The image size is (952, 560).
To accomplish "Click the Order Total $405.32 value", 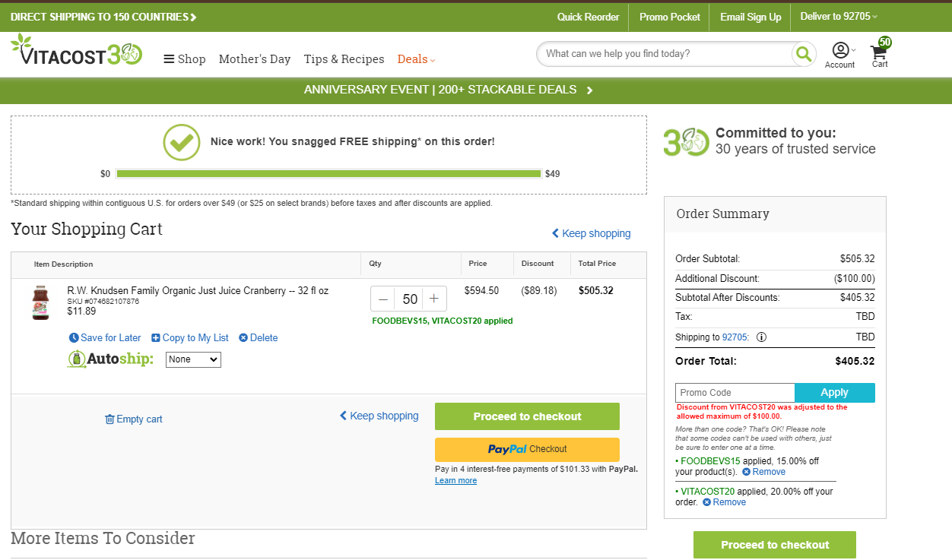I will [x=855, y=362].
